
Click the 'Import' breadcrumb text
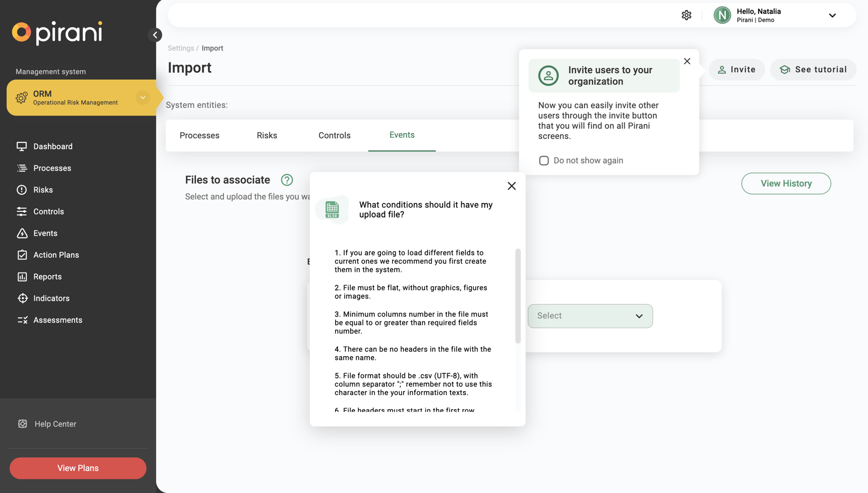212,48
